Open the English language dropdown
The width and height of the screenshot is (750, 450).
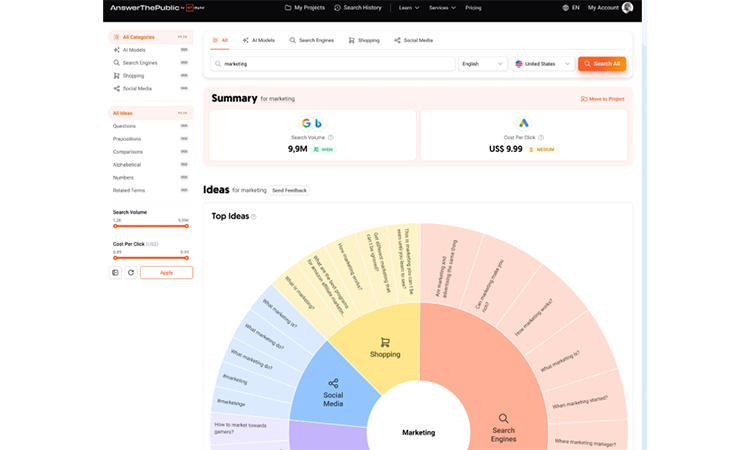(x=482, y=63)
